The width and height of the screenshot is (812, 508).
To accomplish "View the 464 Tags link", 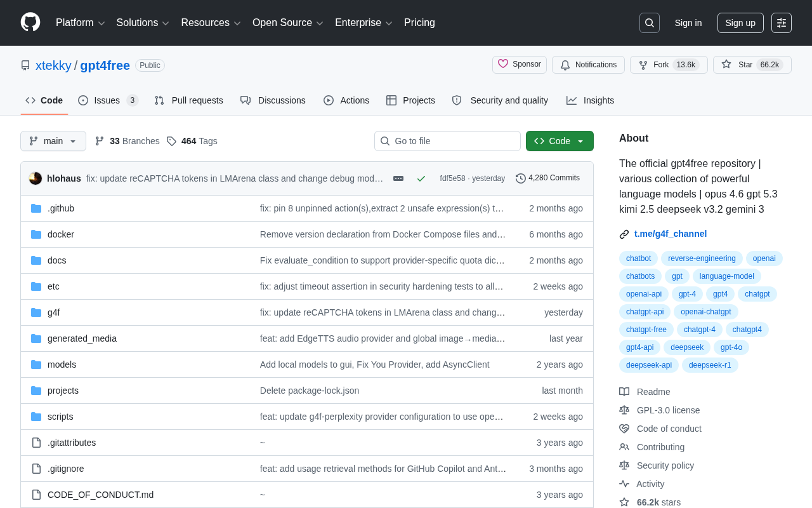I will pos(192,141).
